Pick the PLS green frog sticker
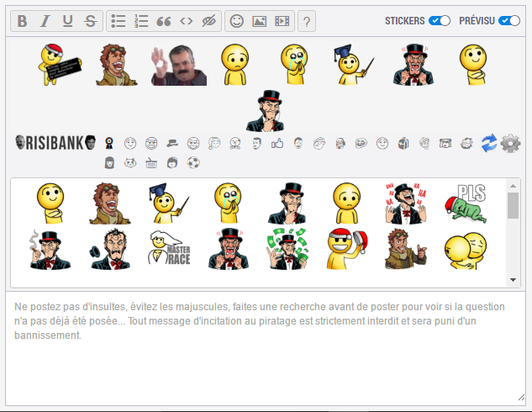The image size is (532, 412). 466,203
